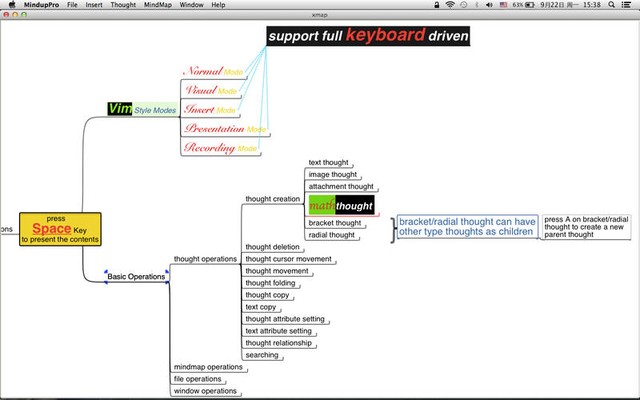Select the mindmap operations node
Viewport: 640px width, 400px height.
(207, 367)
